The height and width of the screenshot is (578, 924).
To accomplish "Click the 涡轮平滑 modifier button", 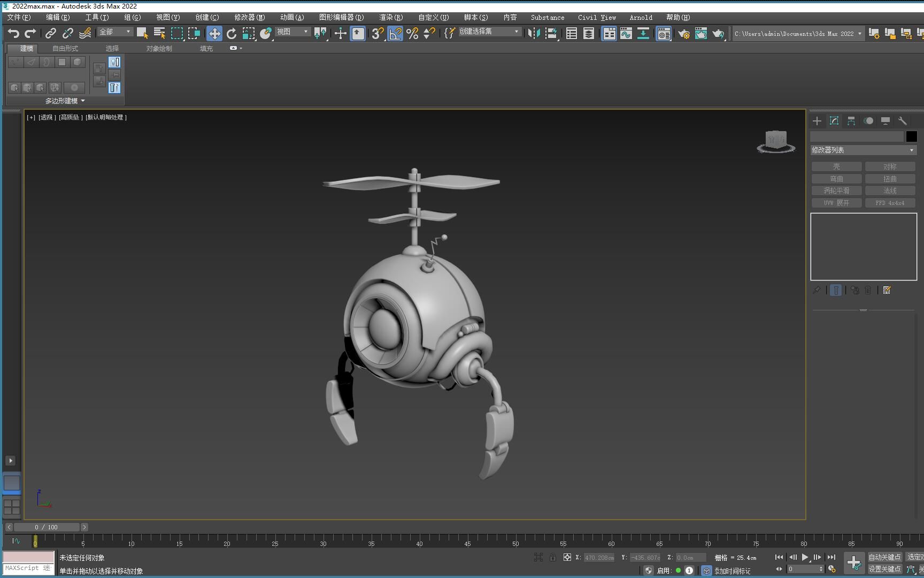I will pos(836,191).
